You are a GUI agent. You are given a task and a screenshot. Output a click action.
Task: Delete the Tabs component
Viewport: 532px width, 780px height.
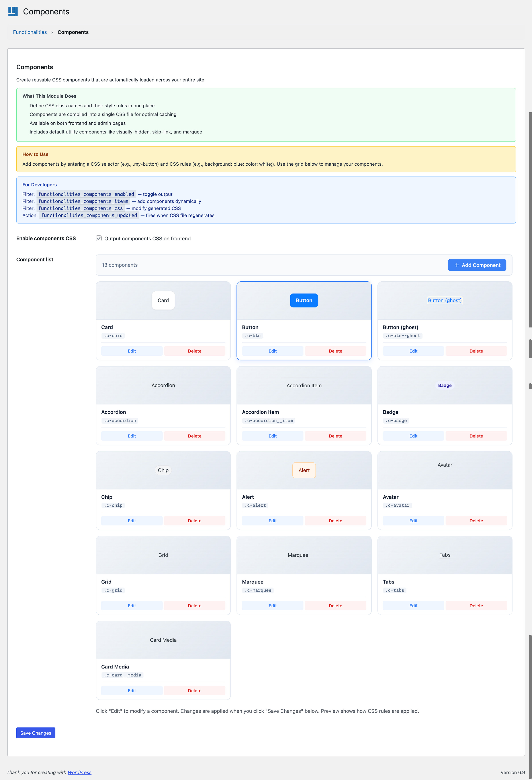(x=476, y=606)
